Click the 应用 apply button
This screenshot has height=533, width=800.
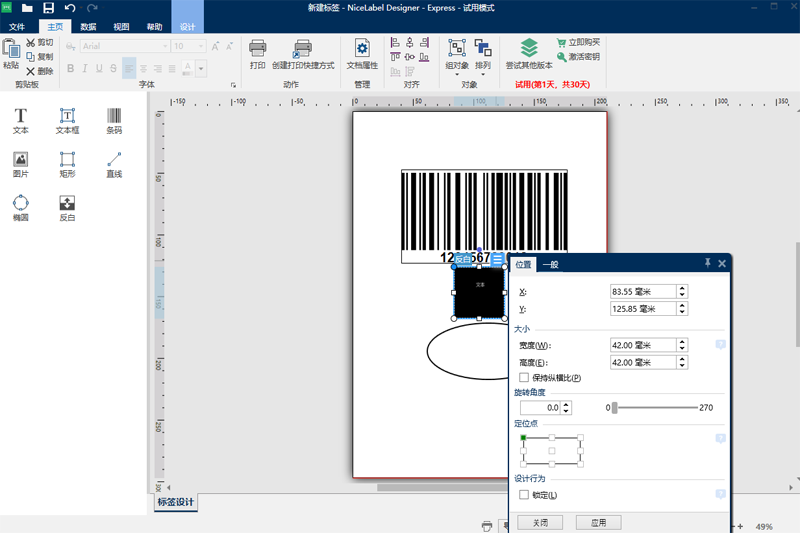[x=598, y=522]
